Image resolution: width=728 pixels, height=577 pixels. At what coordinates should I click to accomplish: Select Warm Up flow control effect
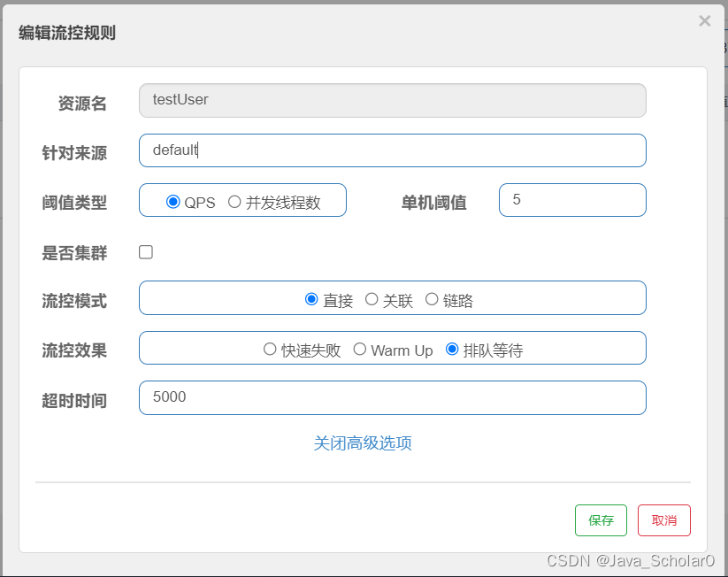[x=360, y=349]
